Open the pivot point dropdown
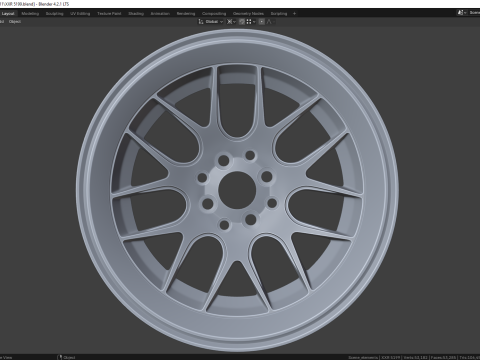The height and width of the screenshot is (360, 480). point(231,22)
